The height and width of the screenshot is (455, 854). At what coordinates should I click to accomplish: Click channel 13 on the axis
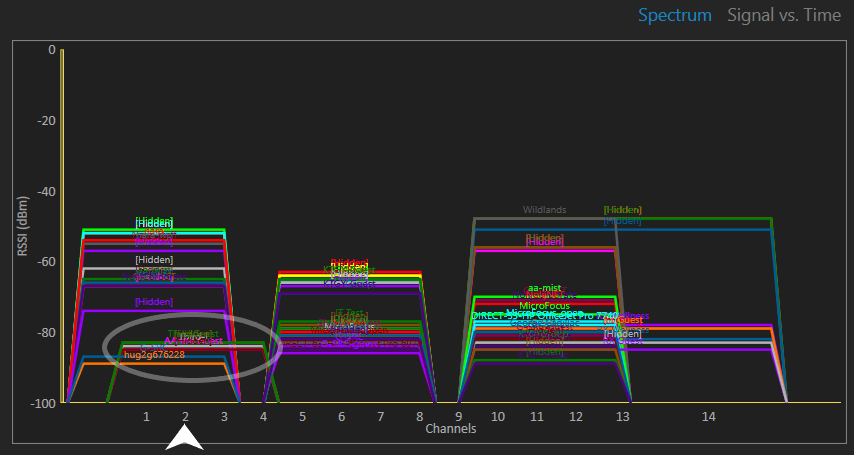click(623, 417)
